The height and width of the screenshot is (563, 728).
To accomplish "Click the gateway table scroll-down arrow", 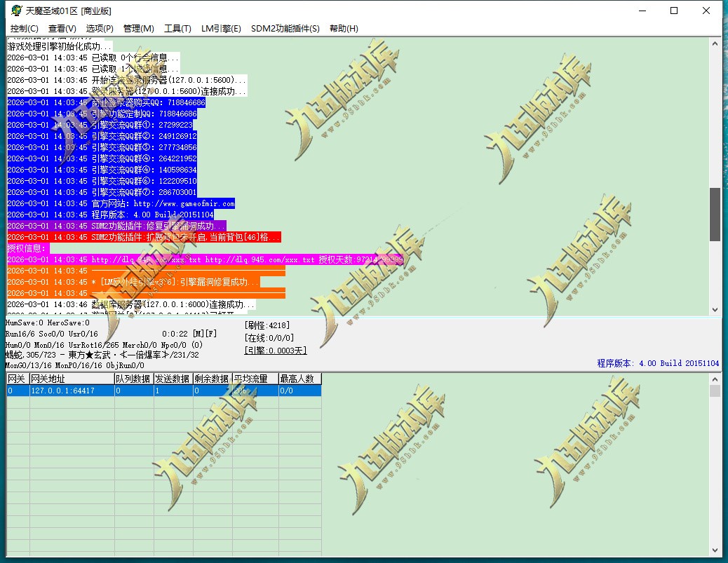I will (x=715, y=550).
